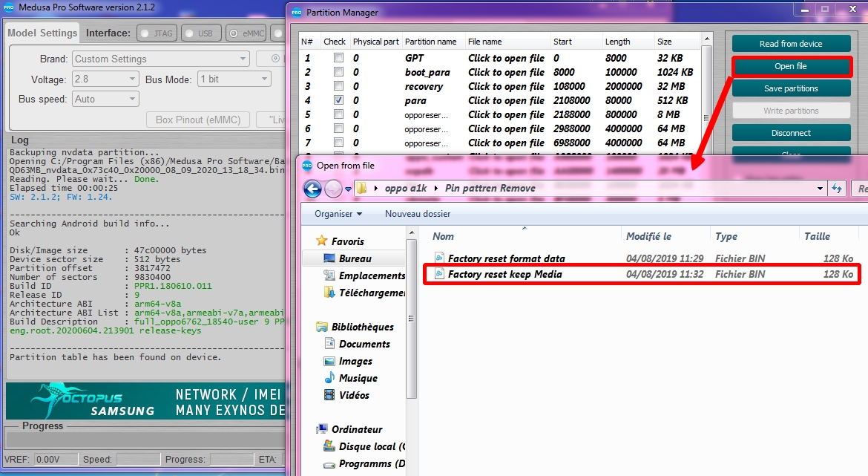Switch to the Model Settings tab
The width and height of the screenshot is (868, 476).
point(42,33)
